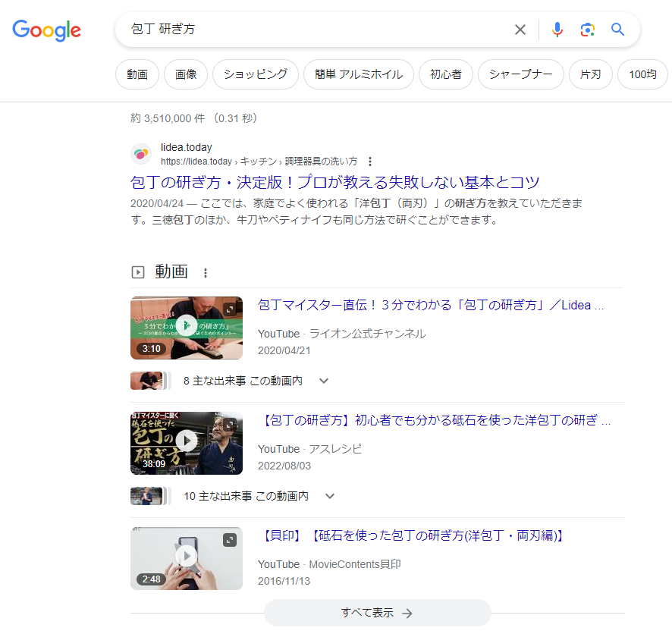The width and height of the screenshot is (672, 634).
Task: Click the 2016/11/13 upload date
Action: pyautogui.click(x=284, y=581)
